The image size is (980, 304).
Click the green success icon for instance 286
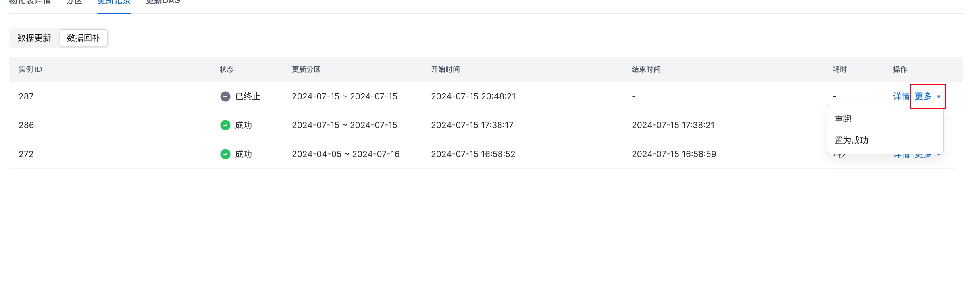coord(225,125)
